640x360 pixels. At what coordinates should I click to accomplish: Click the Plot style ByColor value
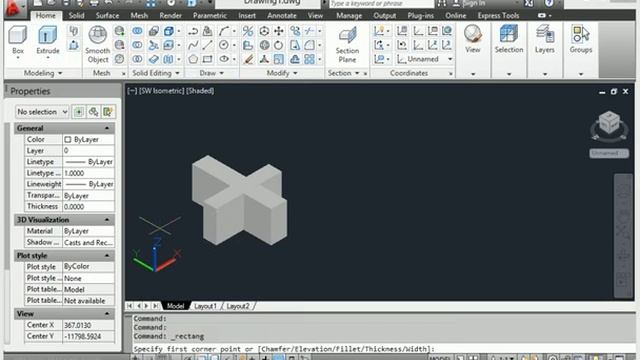pos(89,267)
